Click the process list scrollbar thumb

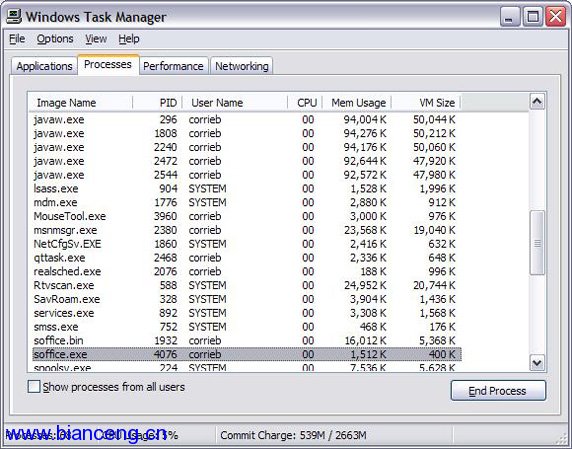pyautogui.click(x=537, y=243)
